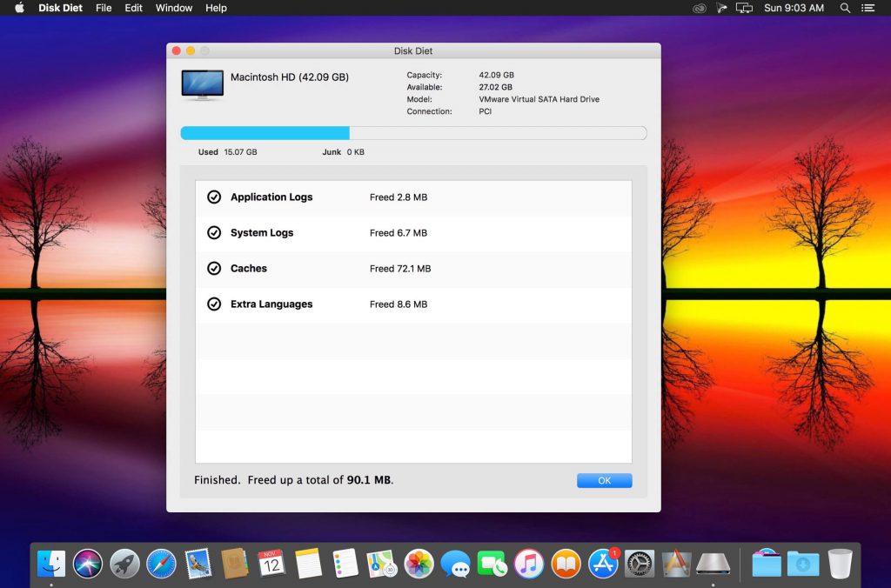Viewport: 891px width, 588px height.
Task: Click the Macintosh HD monitor icon
Action: coord(202,86)
